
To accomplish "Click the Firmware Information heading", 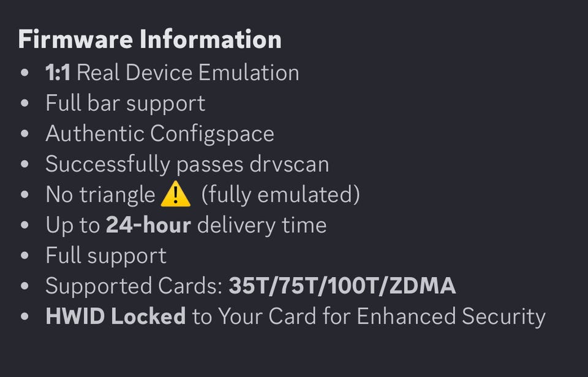I will click(x=149, y=39).
